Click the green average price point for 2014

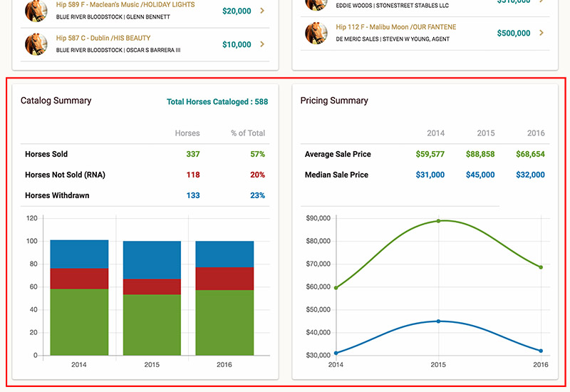[x=336, y=288]
